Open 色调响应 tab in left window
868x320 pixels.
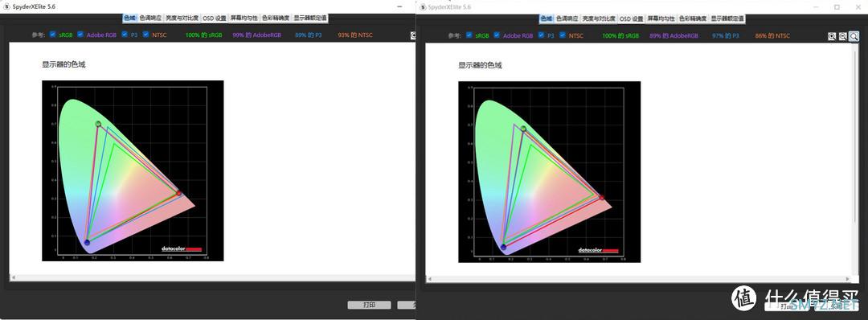tap(150, 18)
